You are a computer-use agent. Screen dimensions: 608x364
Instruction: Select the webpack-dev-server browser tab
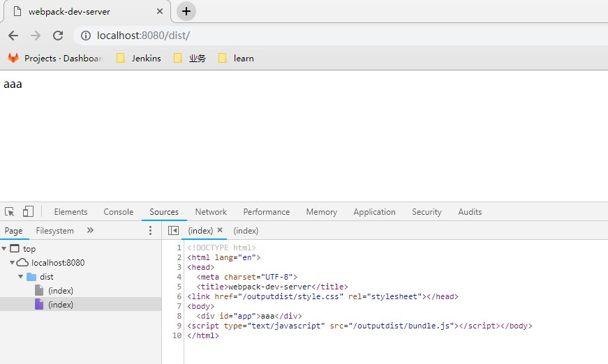click(x=87, y=12)
